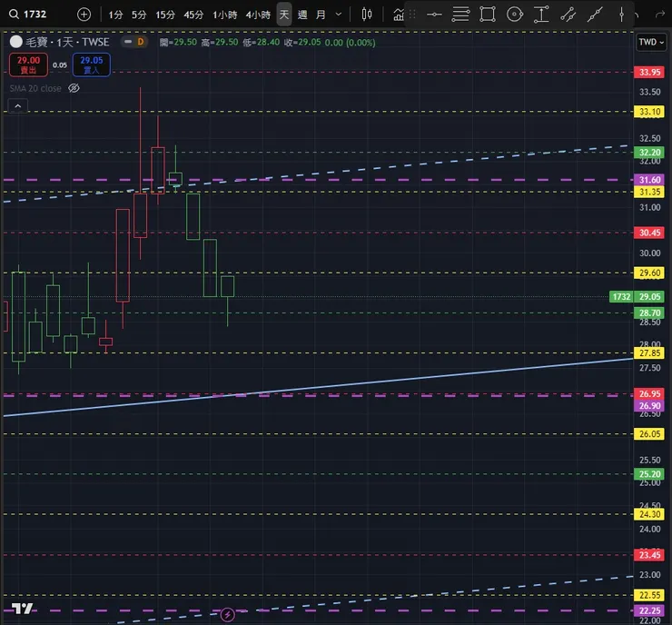Click the 1732 current price tag
The image size is (672, 625).
point(621,297)
